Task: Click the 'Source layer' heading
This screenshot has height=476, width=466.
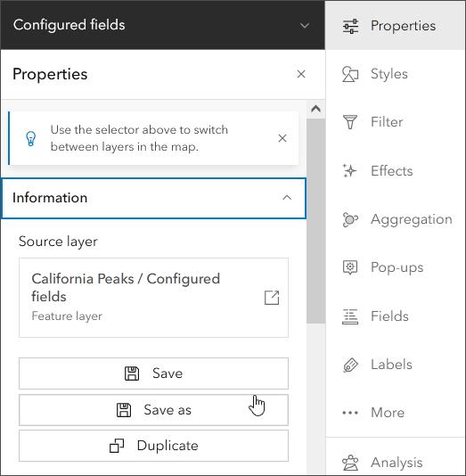Action: click(58, 242)
